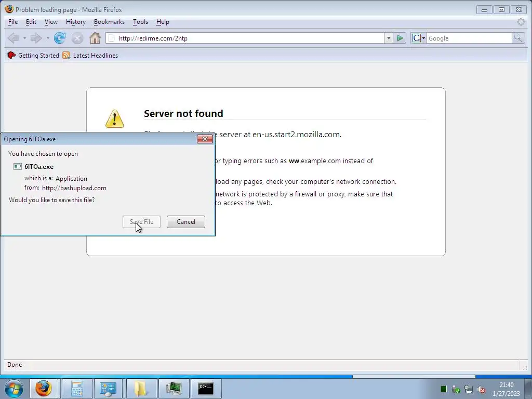Minimize the Firefox window
Screen dimensions: 532x399
(x=484, y=9)
